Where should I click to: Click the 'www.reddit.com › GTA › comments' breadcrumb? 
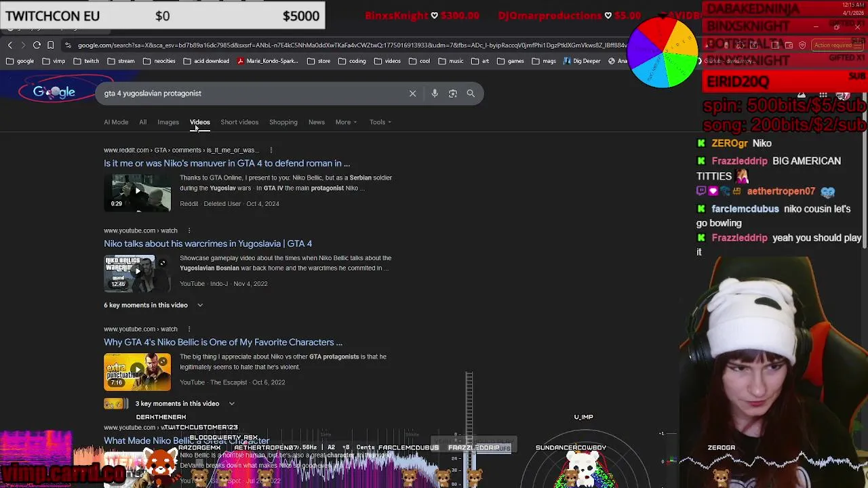coord(180,150)
